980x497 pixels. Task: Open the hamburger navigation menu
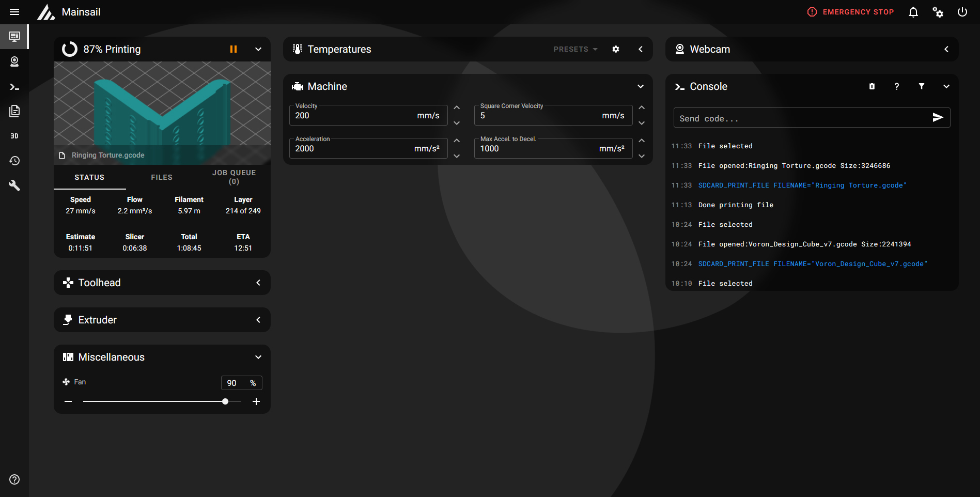14,12
